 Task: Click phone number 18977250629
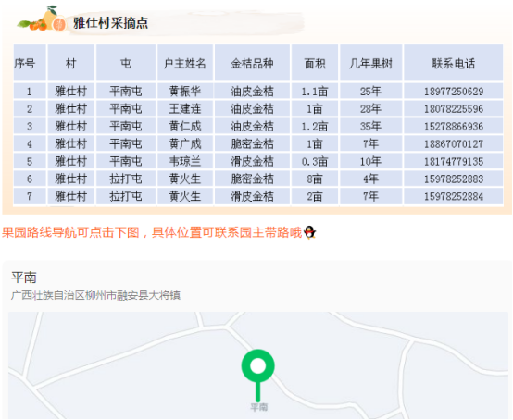point(454,92)
